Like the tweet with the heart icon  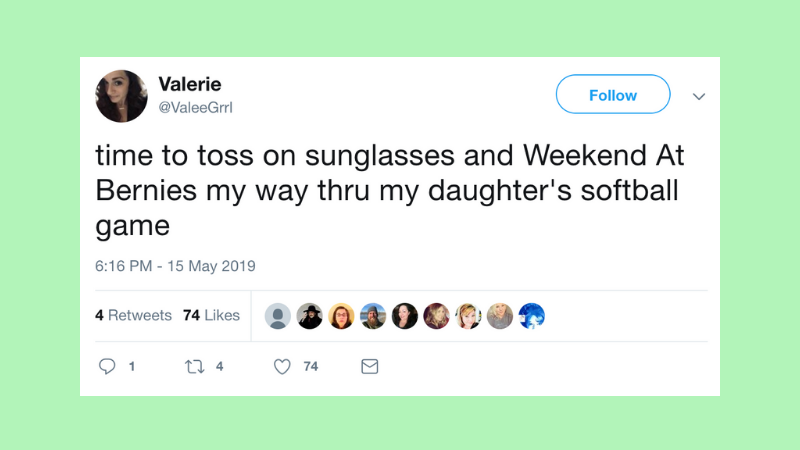[282, 367]
